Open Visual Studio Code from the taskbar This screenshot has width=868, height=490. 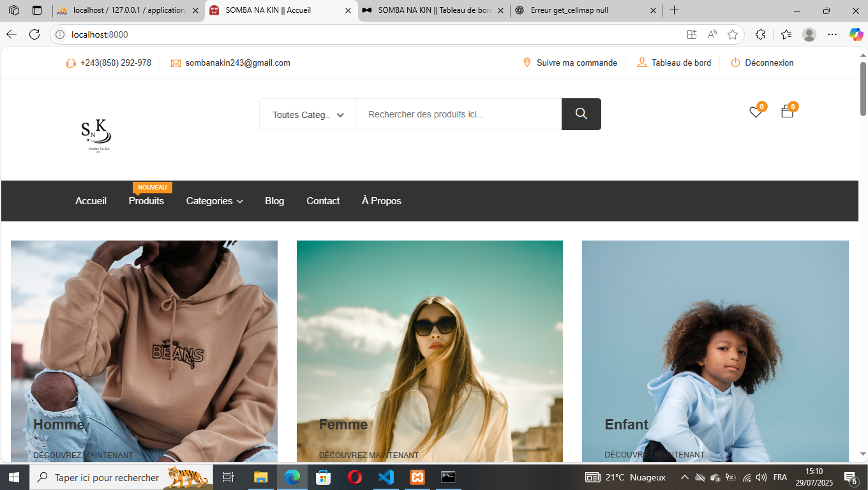tap(386, 477)
